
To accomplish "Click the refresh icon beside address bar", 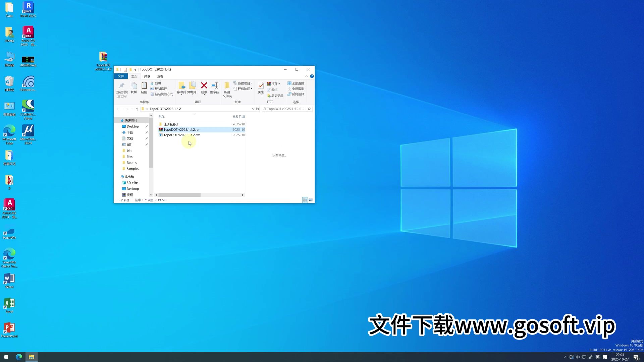I will [x=258, y=109].
